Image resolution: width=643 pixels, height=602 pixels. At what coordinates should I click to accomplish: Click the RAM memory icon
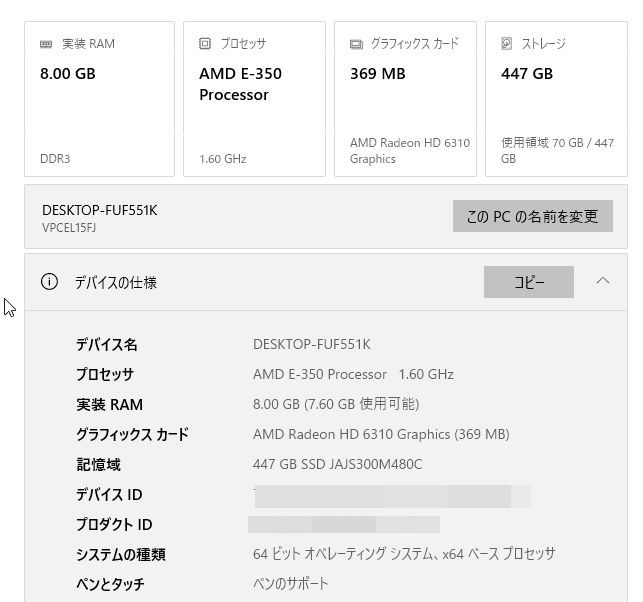pos(47,44)
